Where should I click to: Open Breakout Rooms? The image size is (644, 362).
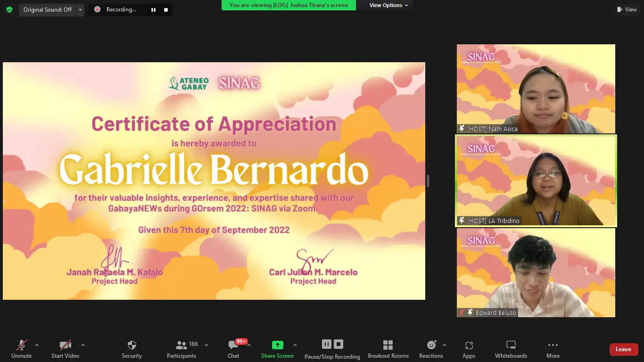tap(388, 349)
